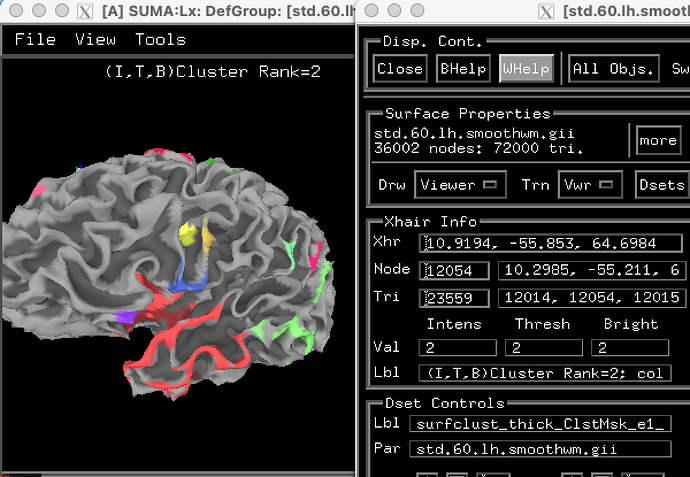Open the Drw Viewer dropdown
Viewport: 690px width, 477px height.
click(460, 185)
